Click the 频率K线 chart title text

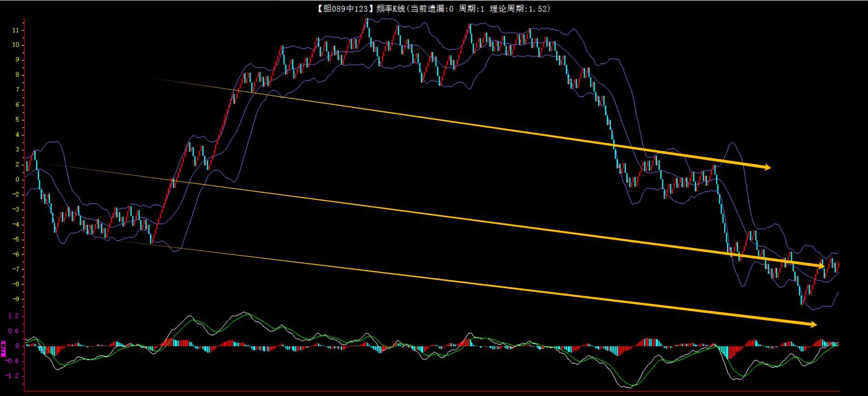(391, 9)
